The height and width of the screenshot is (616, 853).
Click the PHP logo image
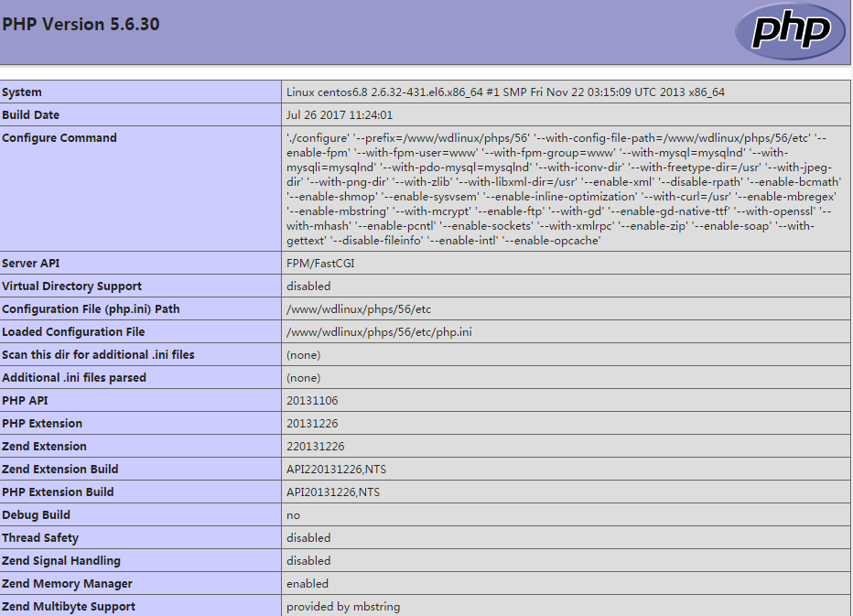tap(790, 31)
